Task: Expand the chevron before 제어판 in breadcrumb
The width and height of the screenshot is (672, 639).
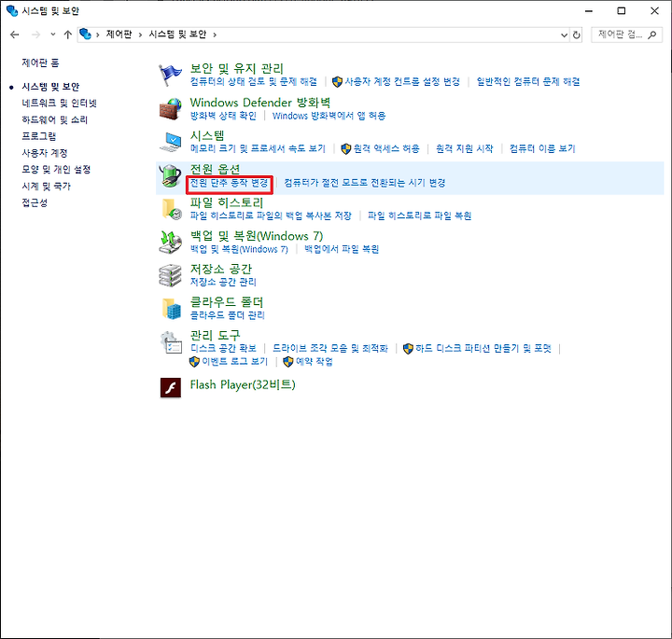Action: (x=98, y=35)
